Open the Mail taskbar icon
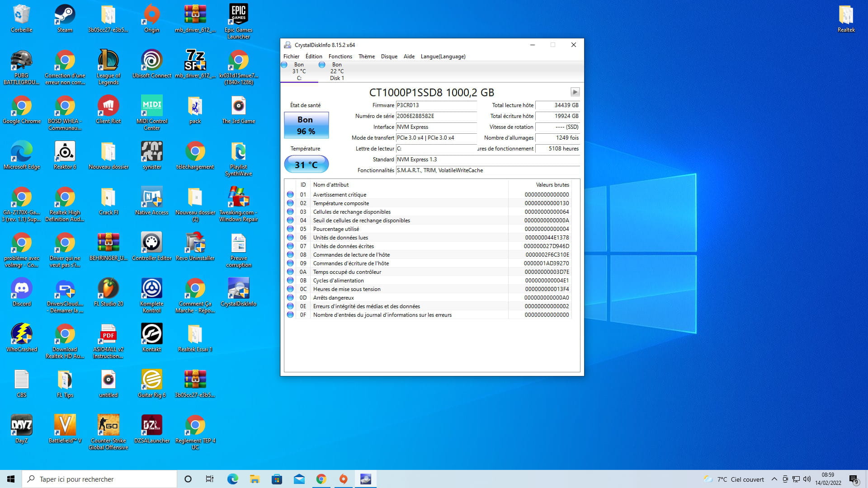The height and width of the screenshot is (488, 868). coord(299,479)
